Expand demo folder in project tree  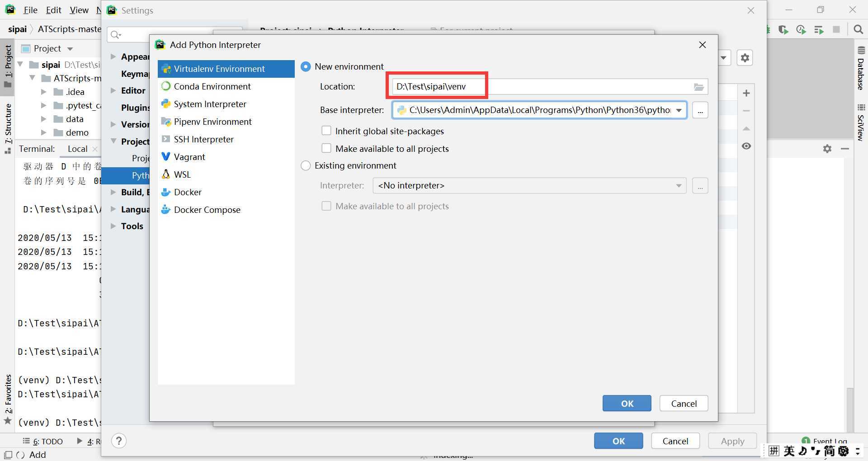click(x=44, y=132)
